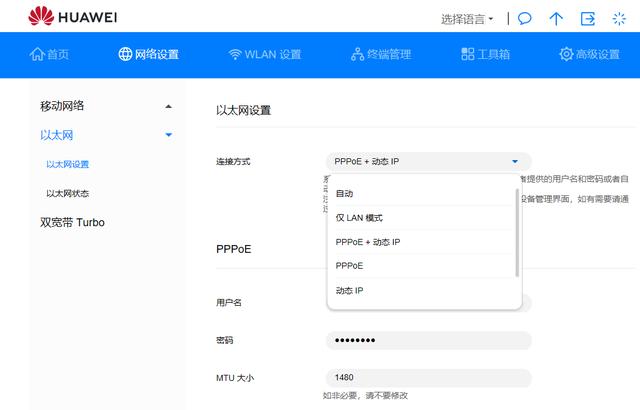Click the 连接方式 dropdown arrow
The width and height of the screenshot is (640, 410).
coord(515,162)
